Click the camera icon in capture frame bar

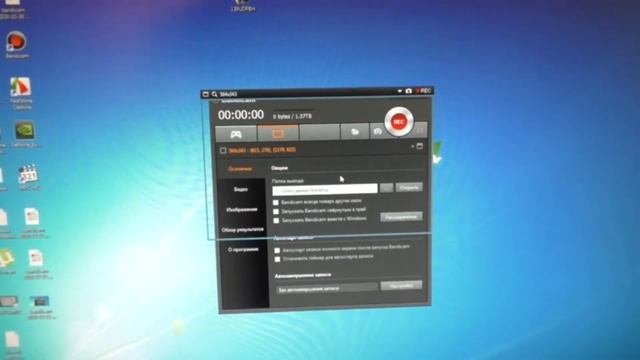point(409,91)
